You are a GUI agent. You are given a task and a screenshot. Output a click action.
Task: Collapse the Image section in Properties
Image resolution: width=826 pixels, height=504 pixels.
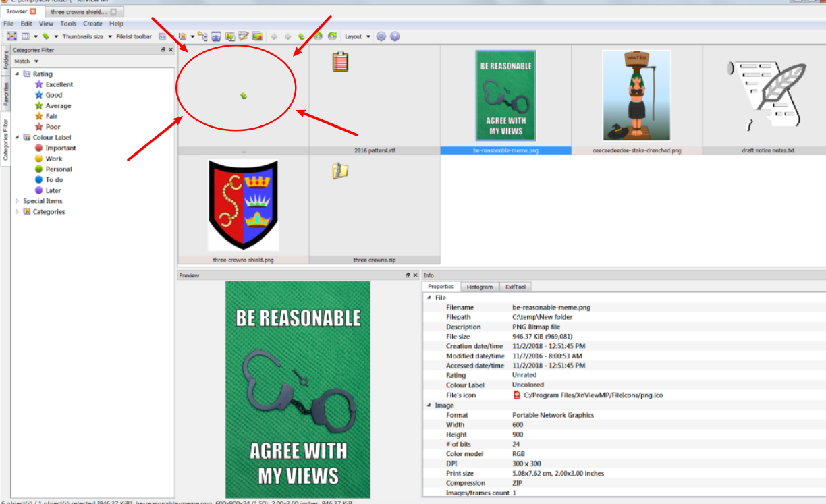pos(429,405)
